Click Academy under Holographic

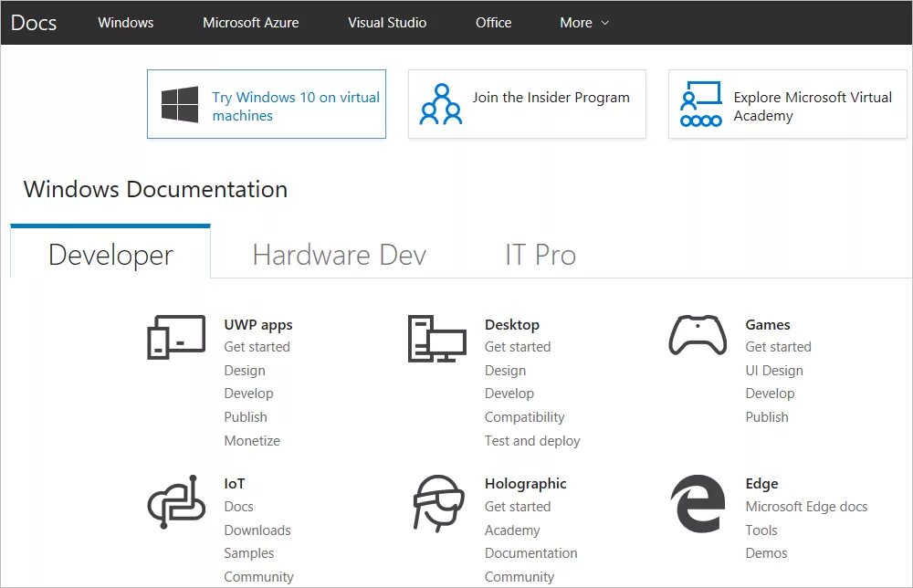pyautogui.click(x=512, y=530)
